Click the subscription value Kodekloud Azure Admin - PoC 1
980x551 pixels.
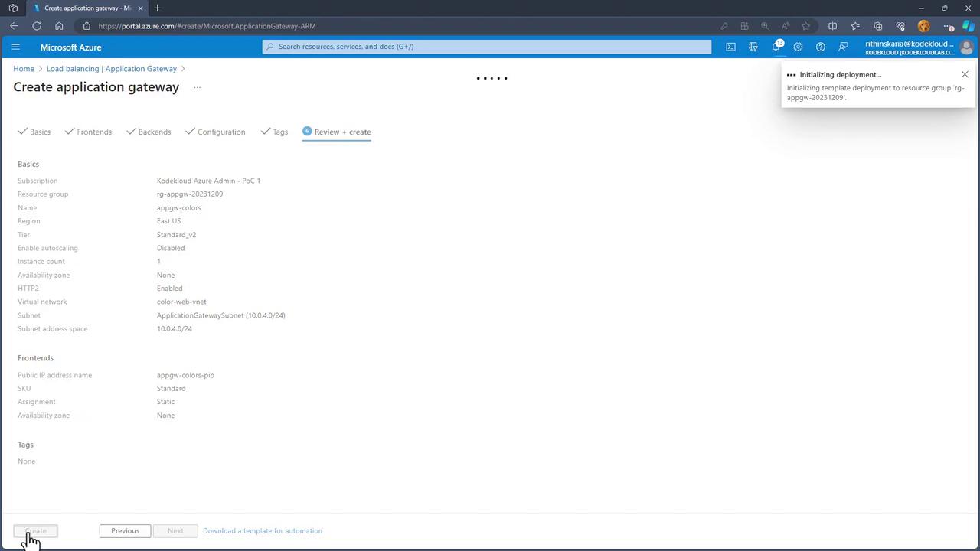click(208, 181)
